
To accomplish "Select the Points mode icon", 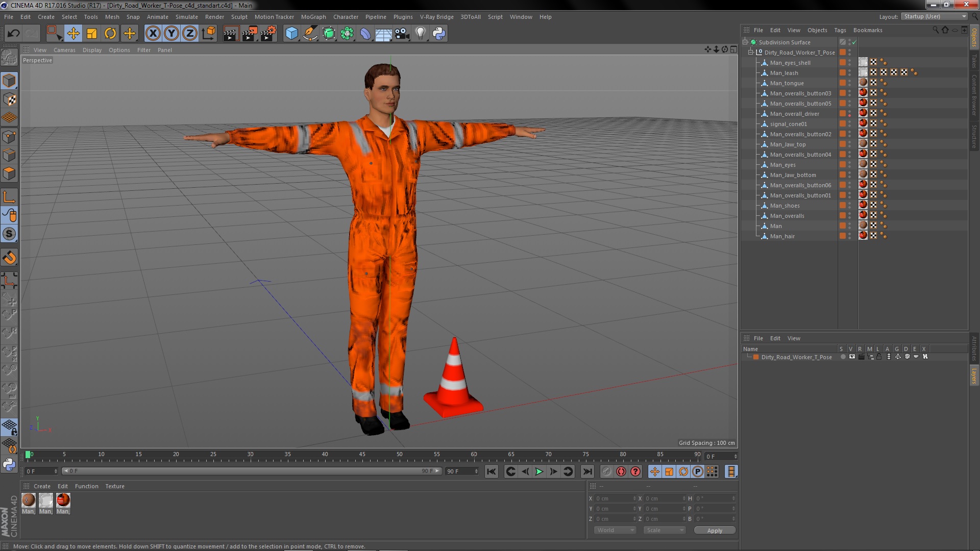I will (9, 137).
